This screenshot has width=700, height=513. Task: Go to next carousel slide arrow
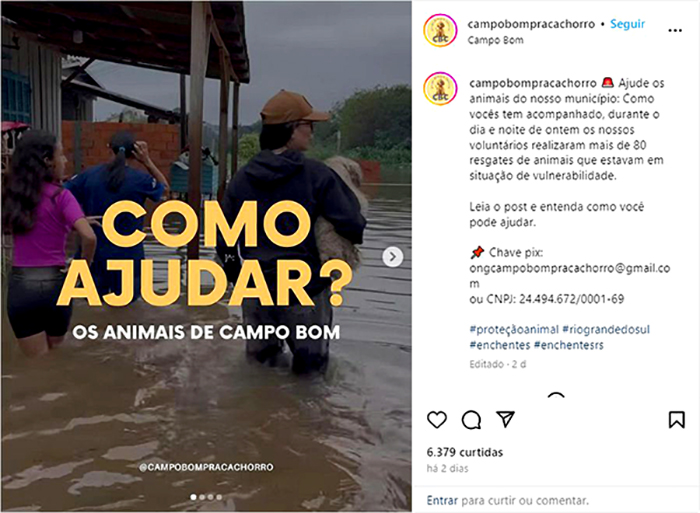(393, 257)
